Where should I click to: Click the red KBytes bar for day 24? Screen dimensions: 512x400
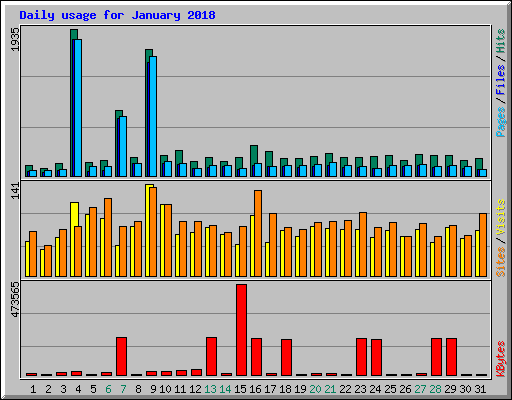click(x=376, y=357)
